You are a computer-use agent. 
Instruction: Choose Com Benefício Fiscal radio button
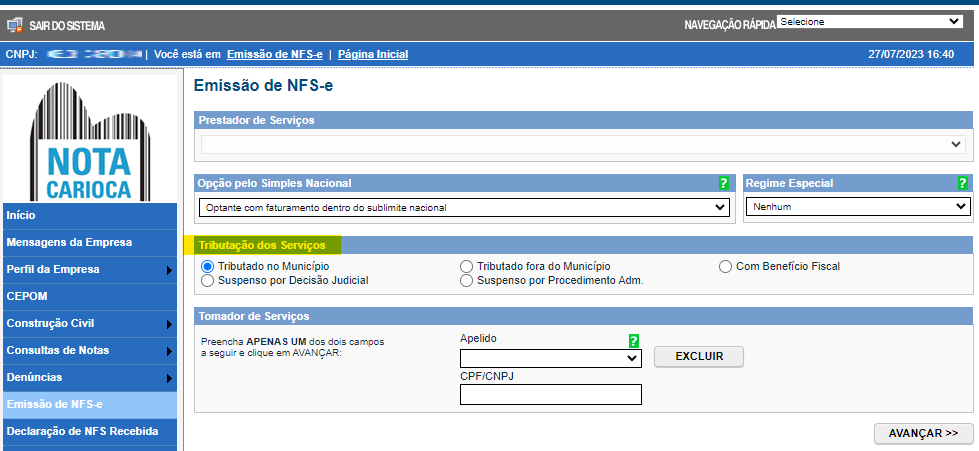point(726,267)
